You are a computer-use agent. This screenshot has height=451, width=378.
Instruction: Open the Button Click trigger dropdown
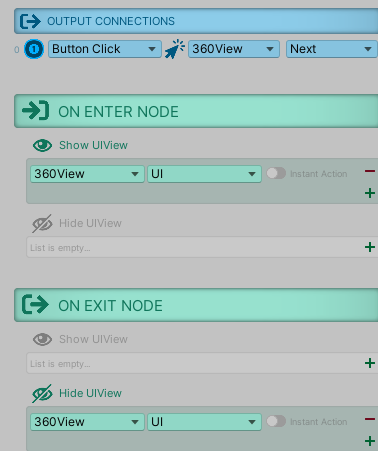point(105,49)
